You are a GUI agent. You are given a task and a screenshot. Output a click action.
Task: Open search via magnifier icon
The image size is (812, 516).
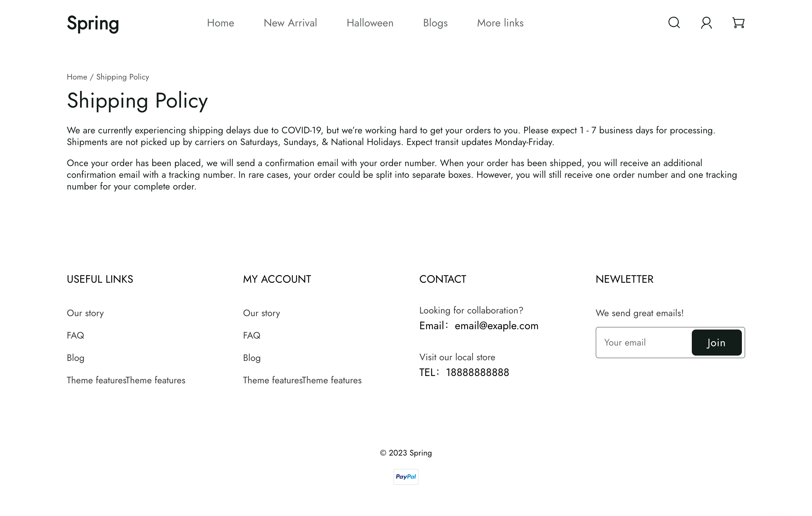click(x=674, y=23)
